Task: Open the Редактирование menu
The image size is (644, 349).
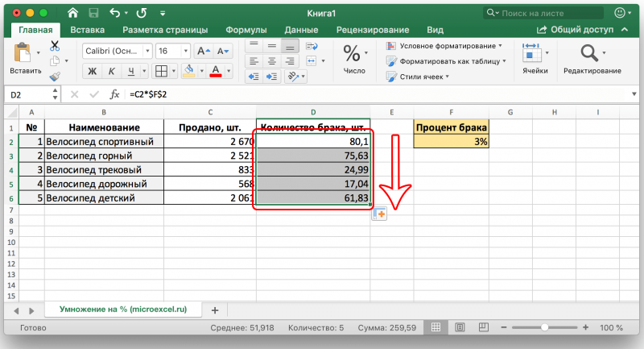Action: pos(592,58)
